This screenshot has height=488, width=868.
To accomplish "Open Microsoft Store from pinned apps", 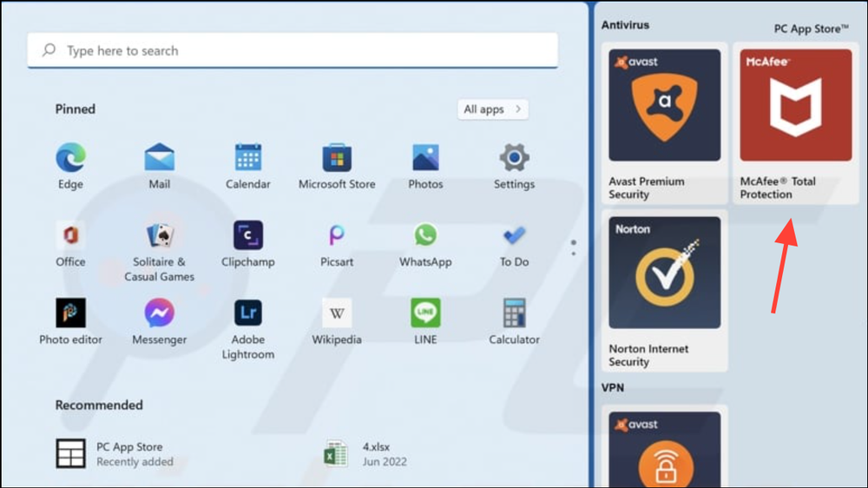I will pyautogui.click(x=337, y=158).
